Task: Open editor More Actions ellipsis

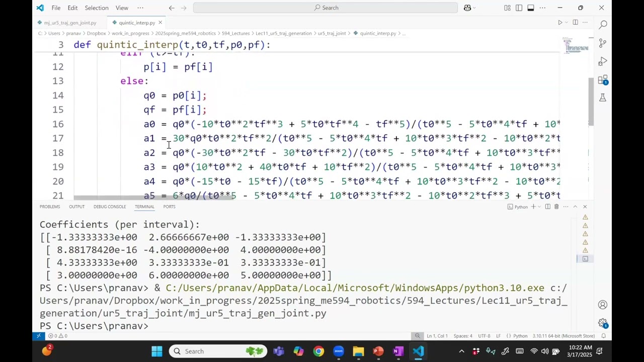Action: click(585, 23)
